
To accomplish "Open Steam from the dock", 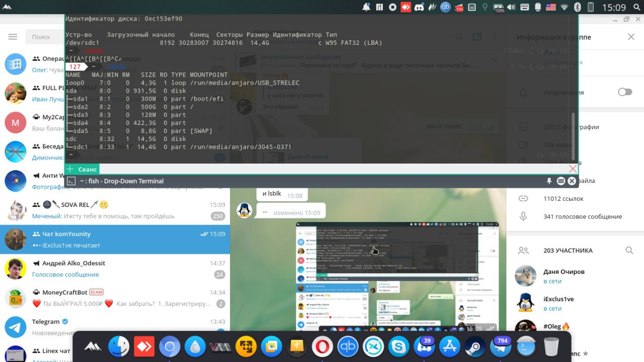I will (475, 346).
